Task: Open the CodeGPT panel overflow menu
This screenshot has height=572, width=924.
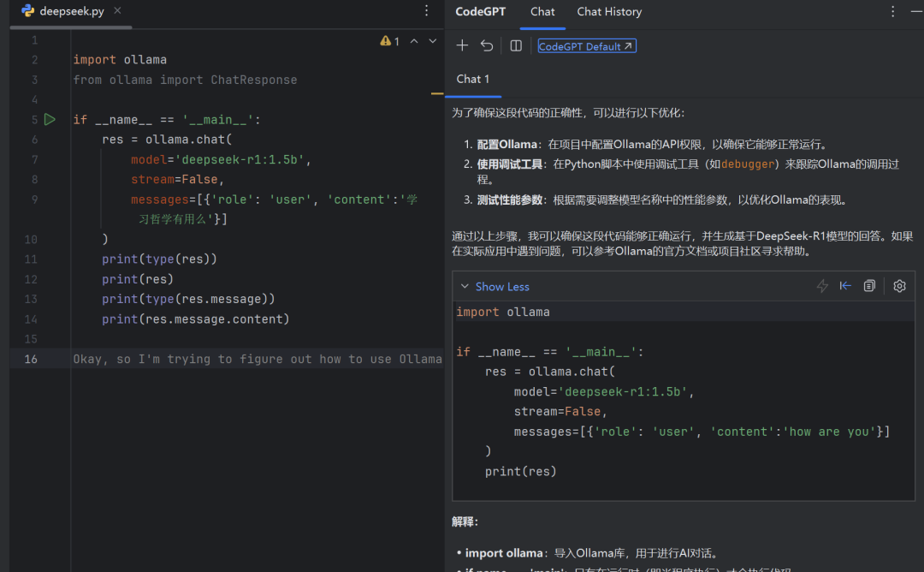Action: click(x=892, y=11)
